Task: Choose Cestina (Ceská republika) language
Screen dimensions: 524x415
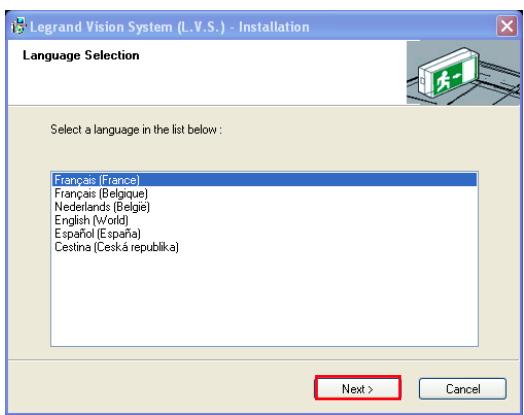Action: (x=264, y=247)
